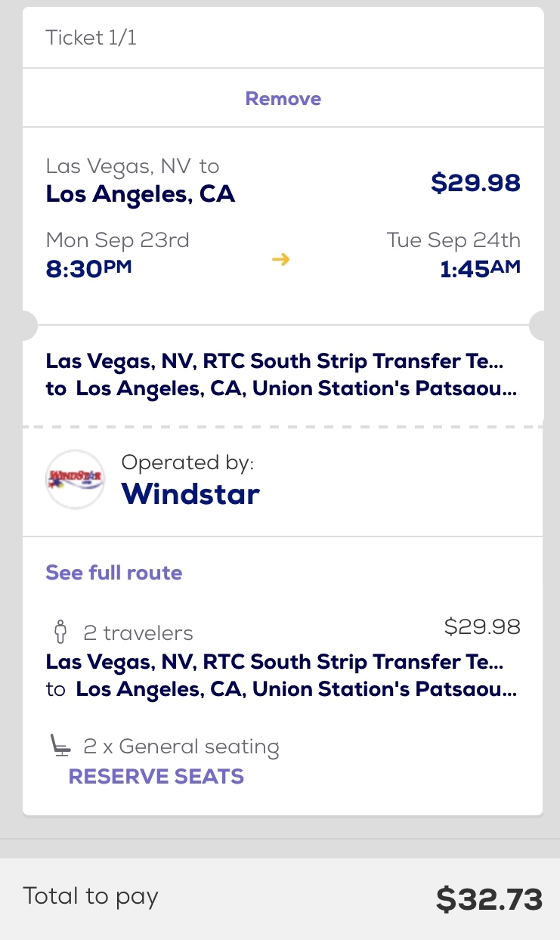
Task: Click the large $29.98 ticket price
Action: click(x=475, y=183)
